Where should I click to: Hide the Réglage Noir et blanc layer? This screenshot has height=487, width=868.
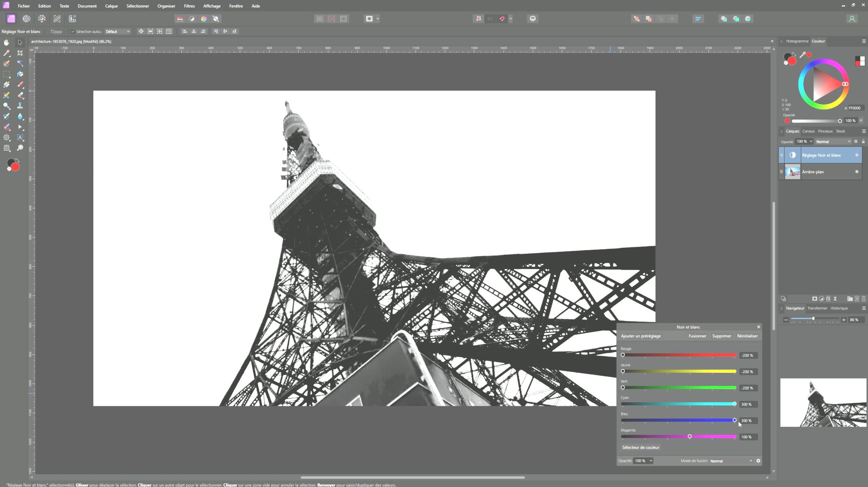click(x=856, y=155)
